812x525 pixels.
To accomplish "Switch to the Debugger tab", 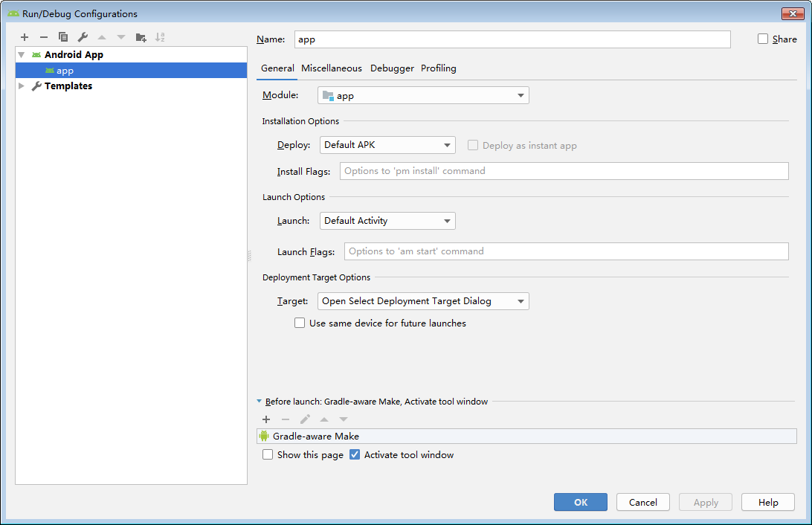I will coord(392,68).
